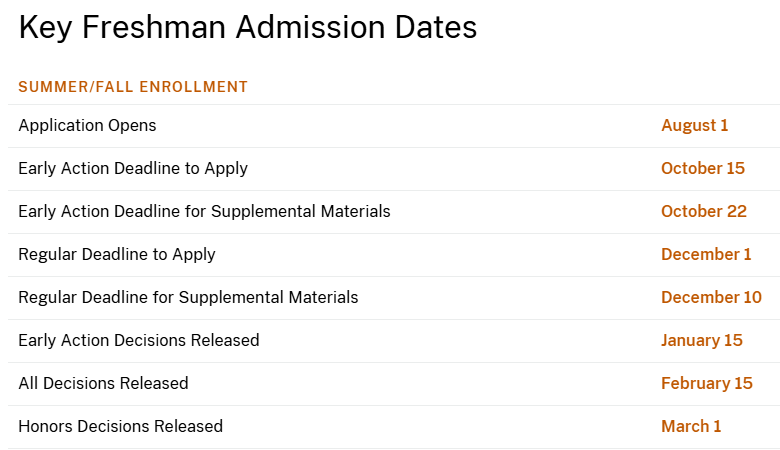Click the Key Freshman Admission Dates heading
The height and width of the screenshot is (450, 780).
coord(248,28)
